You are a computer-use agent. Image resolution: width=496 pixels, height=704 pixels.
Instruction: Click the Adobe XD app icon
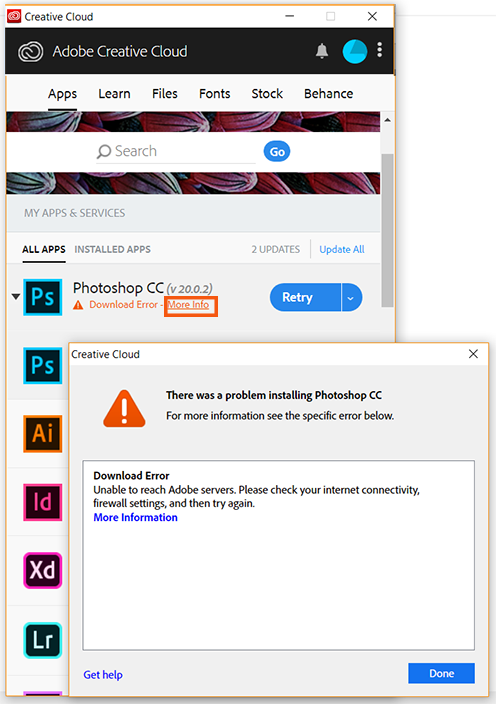coord(43,570)
